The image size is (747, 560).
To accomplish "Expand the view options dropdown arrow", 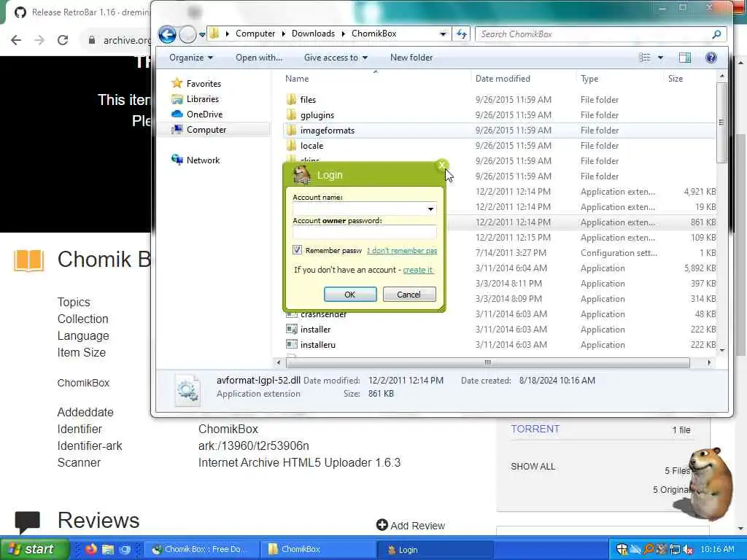I will pyautogui.click(x=660, y=58).
